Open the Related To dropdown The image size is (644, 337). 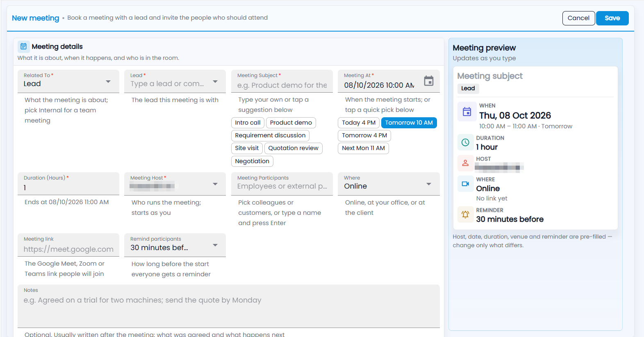[x=68, y=81]
